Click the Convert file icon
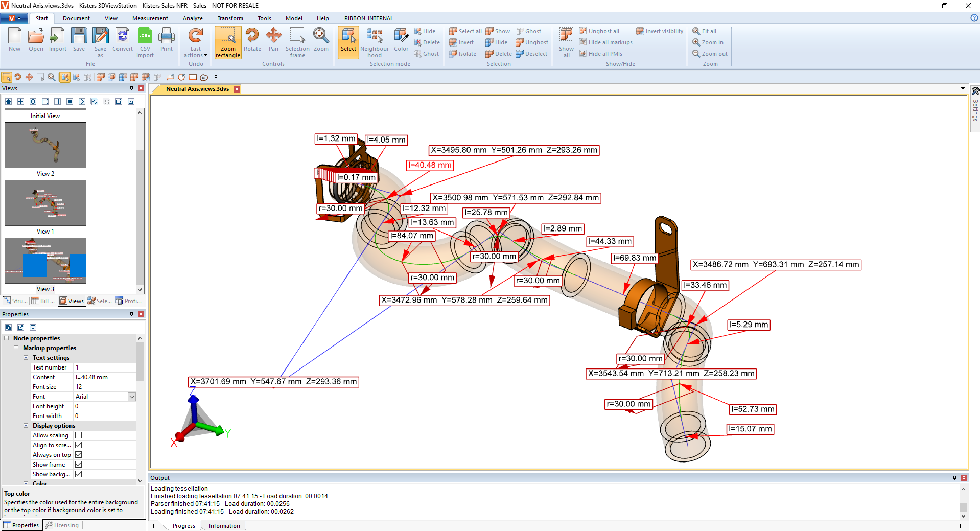 click(x=123, y=40)
